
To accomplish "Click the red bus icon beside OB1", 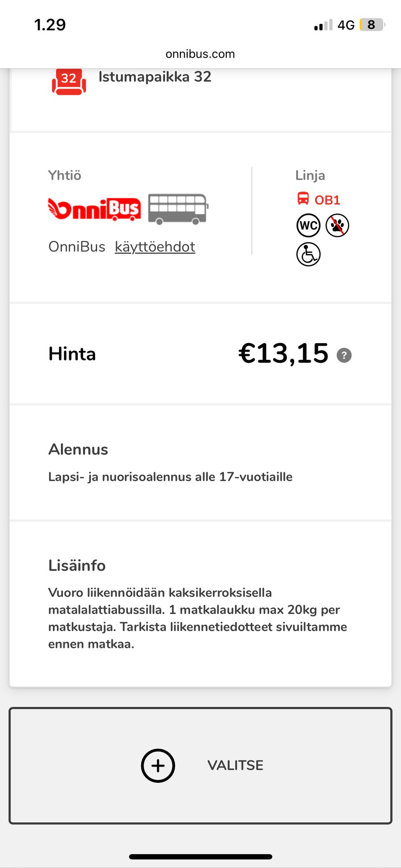I will pos(303,198).
